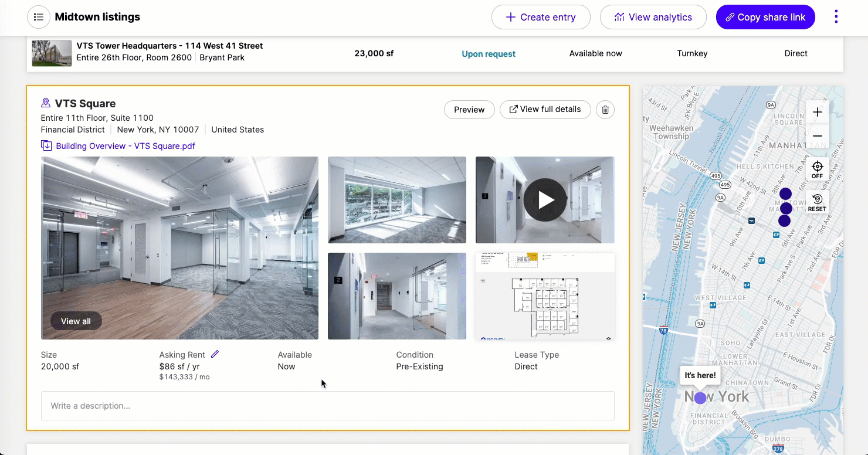
Task: Open the VTS Tower Headquarters listing thumbnail
Action: coord(52,53)
